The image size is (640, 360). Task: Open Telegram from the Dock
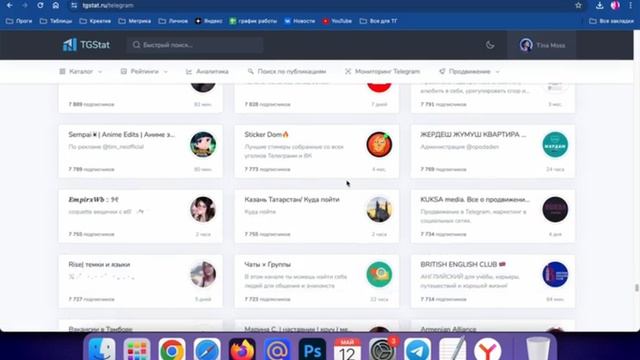[418, 350]
